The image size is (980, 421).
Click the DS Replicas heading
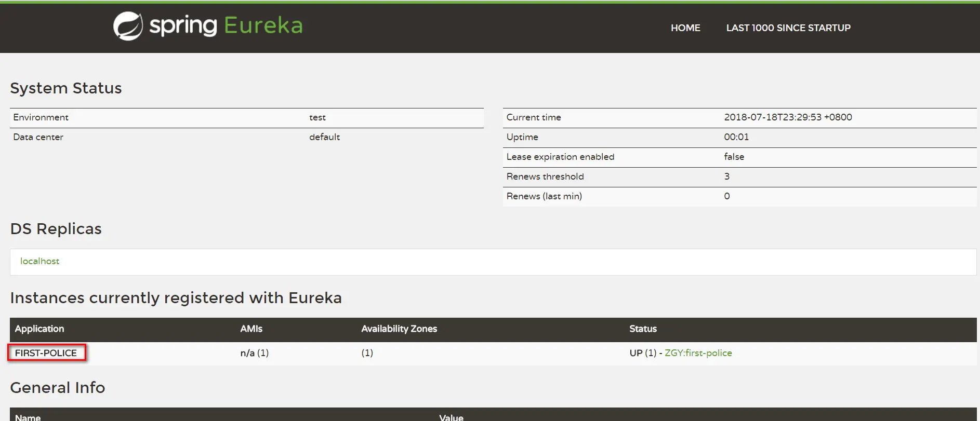(x=56, y=229)
